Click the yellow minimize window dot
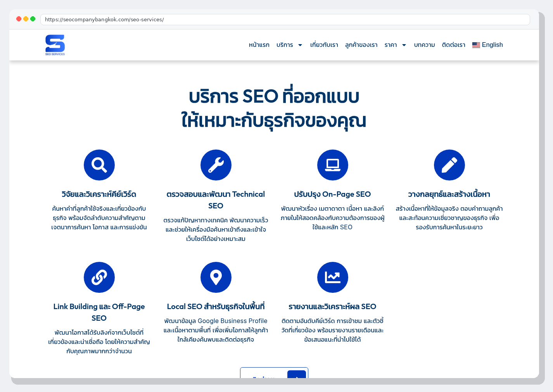The width and height of the screenshot is (553, 392). click(26, 19)
